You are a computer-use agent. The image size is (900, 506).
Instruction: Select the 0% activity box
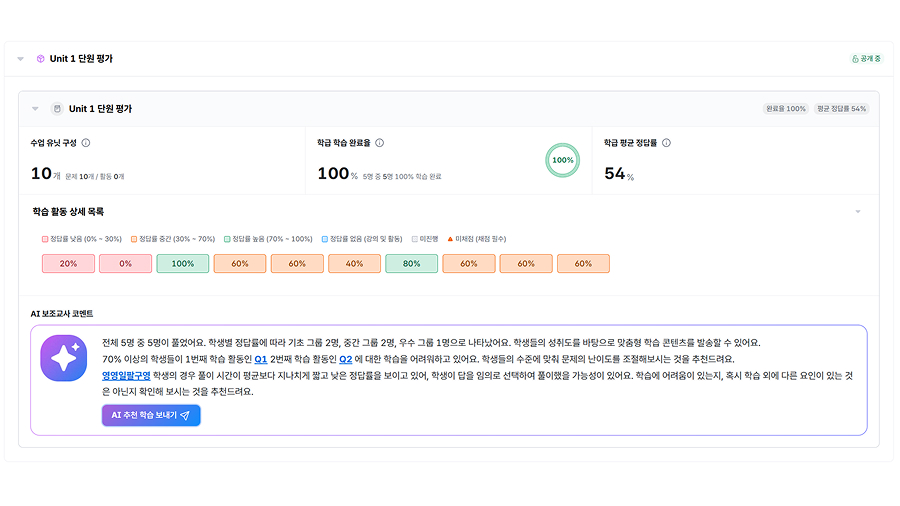125,264
